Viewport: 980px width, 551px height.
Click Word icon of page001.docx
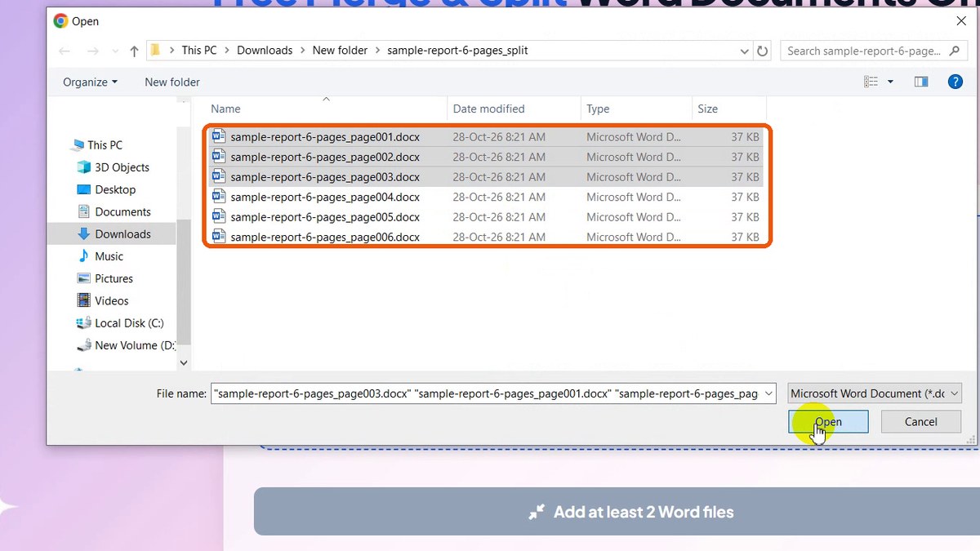pos(218,136)
